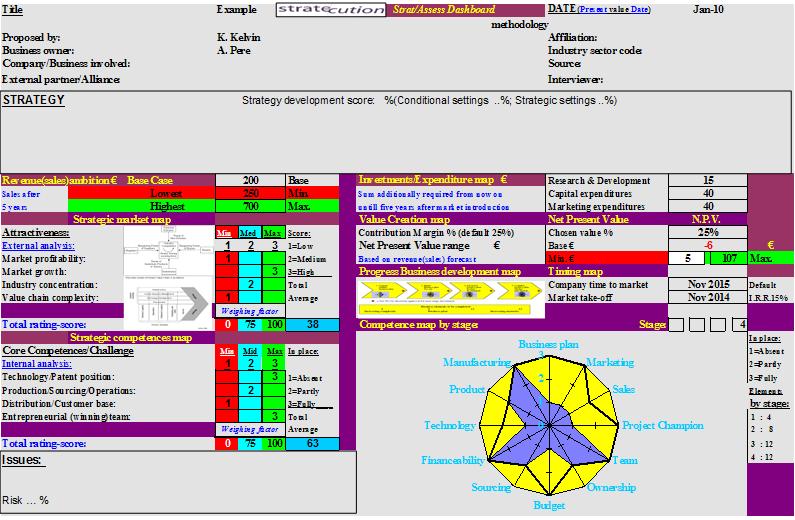Select the Stage box containing 4
Screen dimensions: 795x520
coord(738,325)
